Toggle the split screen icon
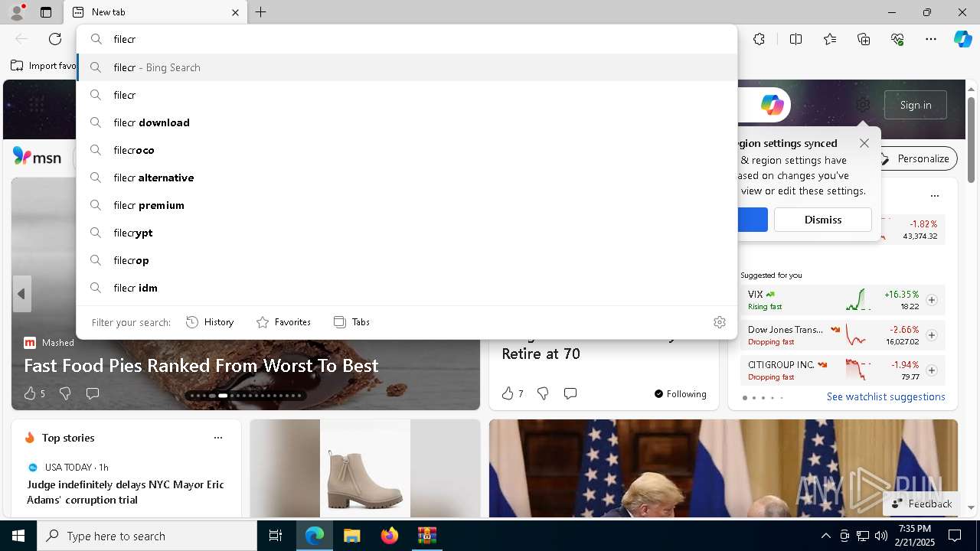Screen dimensions: 980x551 point(795,39)
